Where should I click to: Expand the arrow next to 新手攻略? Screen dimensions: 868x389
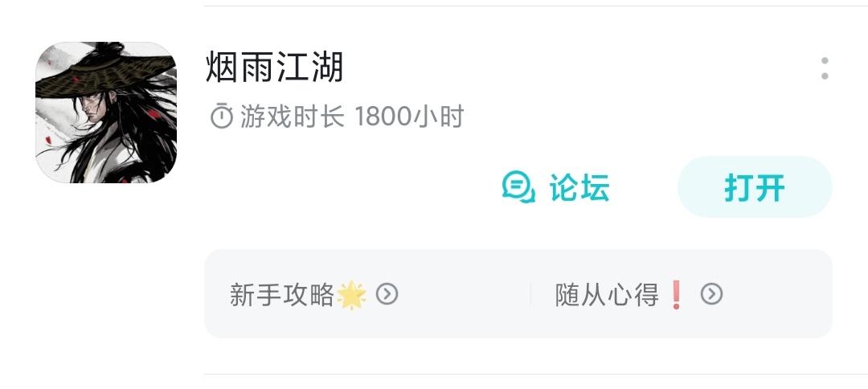pyautogui.click(x=387, y=294)
